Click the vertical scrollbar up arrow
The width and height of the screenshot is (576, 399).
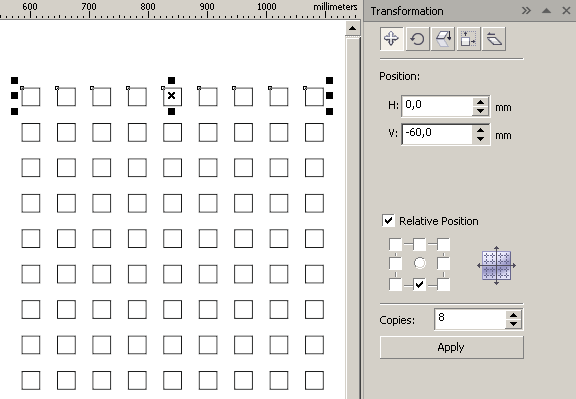point(353,28)
